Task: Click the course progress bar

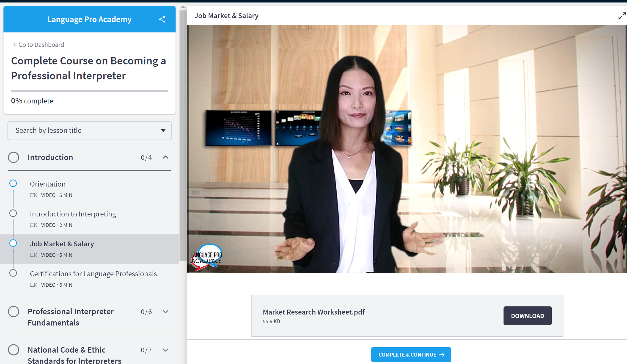Action: pos(89,91)
